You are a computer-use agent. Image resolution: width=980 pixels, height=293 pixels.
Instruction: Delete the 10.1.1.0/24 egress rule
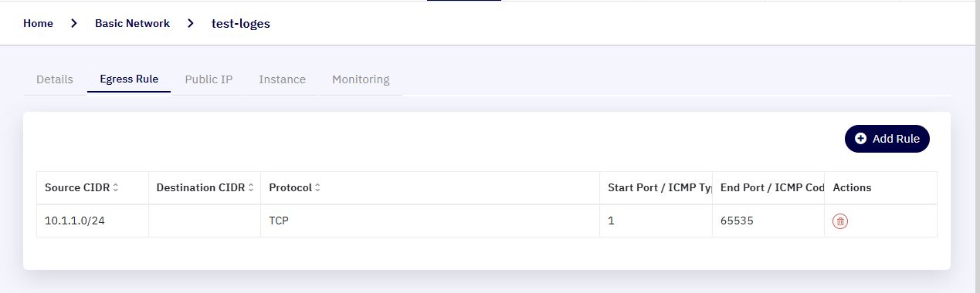click(840, 221)
